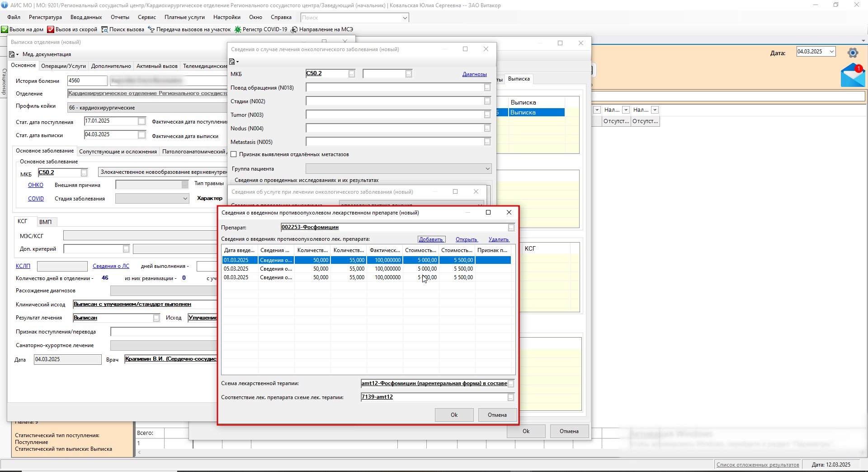
Task: Switch to 'Дополнительно' tab
Action: tap(111, 66)
